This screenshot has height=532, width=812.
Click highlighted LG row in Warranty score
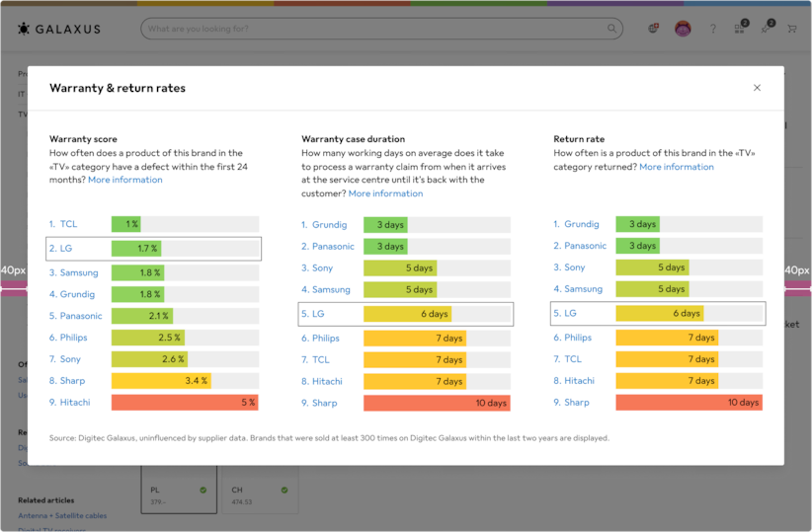tap(153, 248)
